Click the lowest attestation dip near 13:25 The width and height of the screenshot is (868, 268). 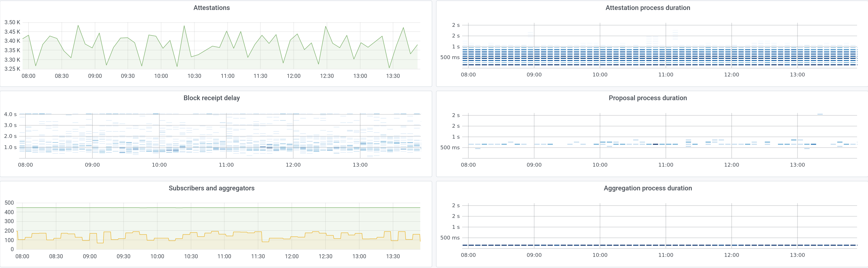[x=389, y=68]
